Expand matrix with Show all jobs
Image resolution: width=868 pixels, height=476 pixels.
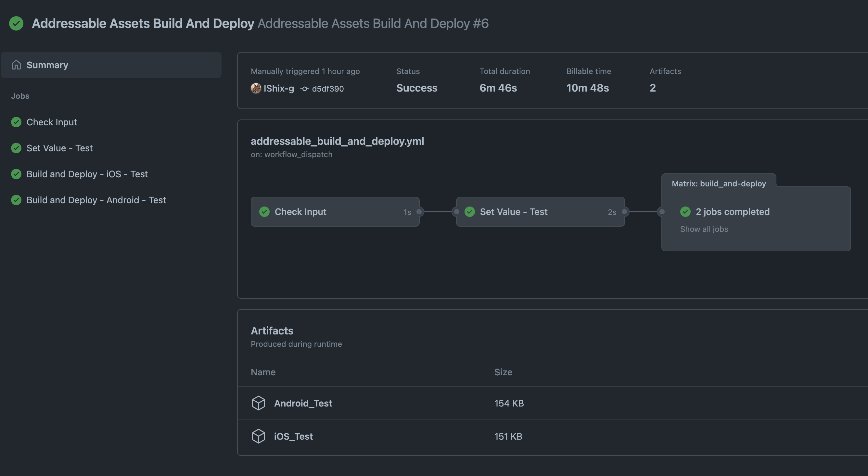click(704, 229)
